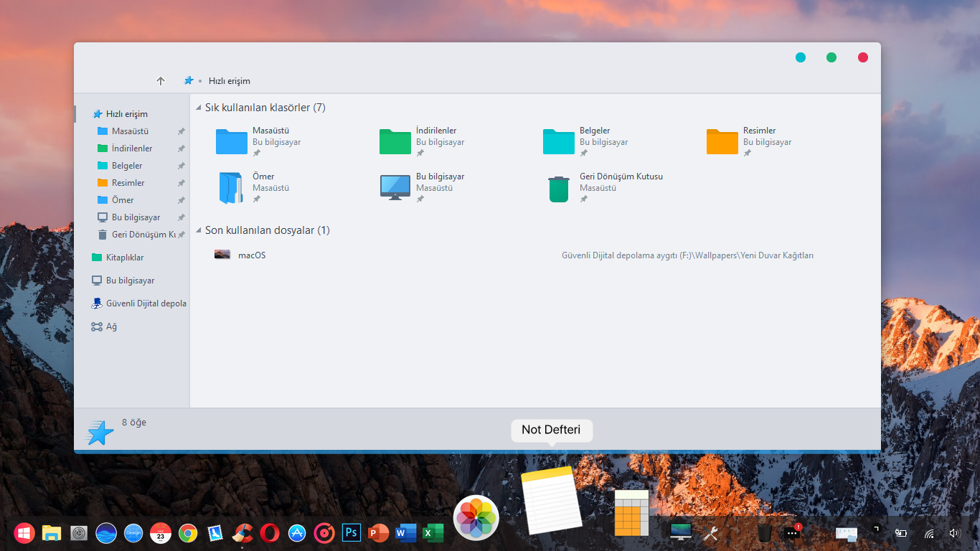This screenshot has width=980, height=551.
Task: Open the Design app in the taskbar
Action: point(133,533)
